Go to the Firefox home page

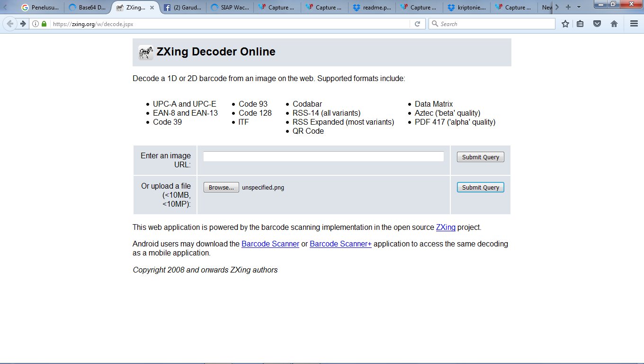point(614,24)
